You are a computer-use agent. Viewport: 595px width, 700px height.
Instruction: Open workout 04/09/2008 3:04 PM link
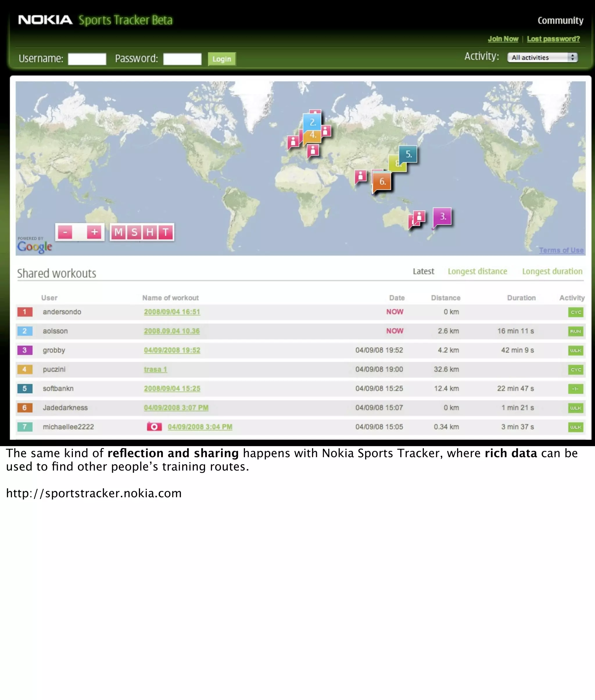[200, 427]
